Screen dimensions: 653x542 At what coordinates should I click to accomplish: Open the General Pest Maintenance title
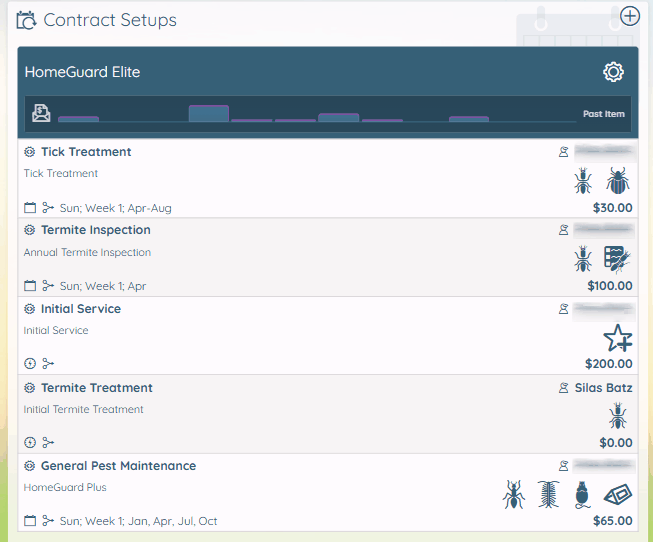point(118,466)
